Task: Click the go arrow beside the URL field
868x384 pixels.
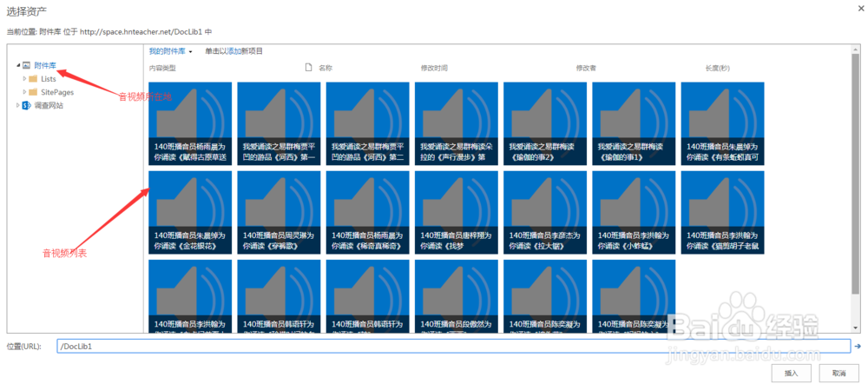Action: click(x=858, y=347)
